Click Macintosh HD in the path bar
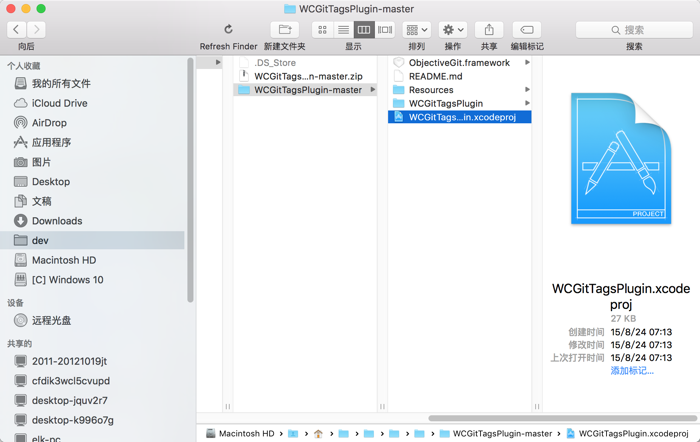 pyautogui.click(x=241, y=434)
